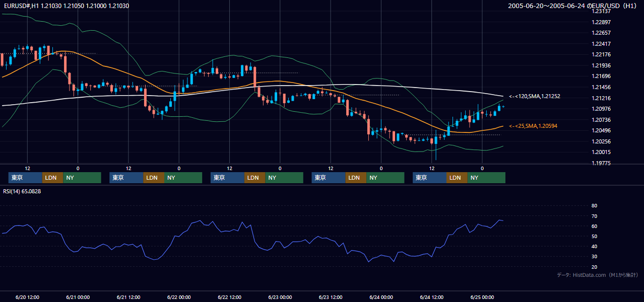
Task: Click the RSI level 80 label
Action: pos(594,206)
